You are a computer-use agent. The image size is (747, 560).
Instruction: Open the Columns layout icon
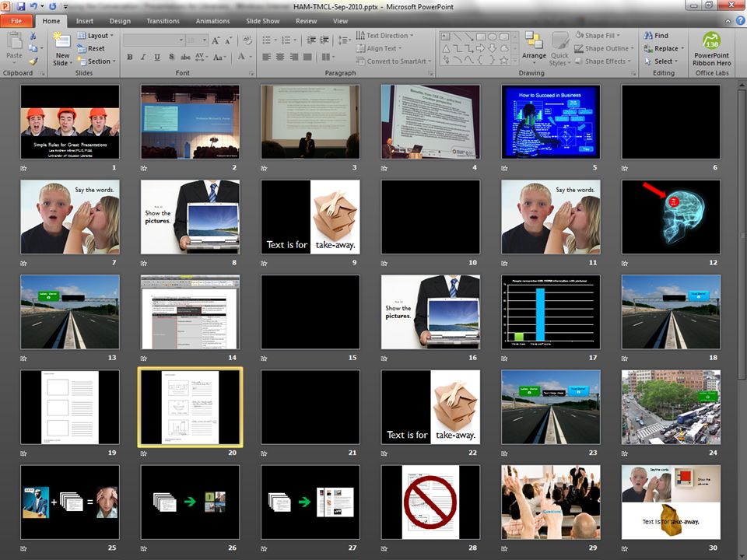click(x=328, y=57)
